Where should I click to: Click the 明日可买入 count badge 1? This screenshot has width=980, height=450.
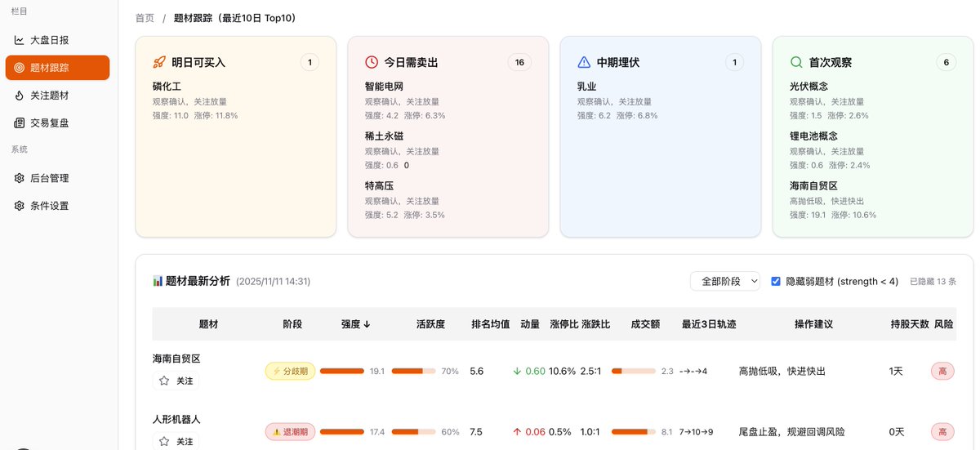point(310,62)
